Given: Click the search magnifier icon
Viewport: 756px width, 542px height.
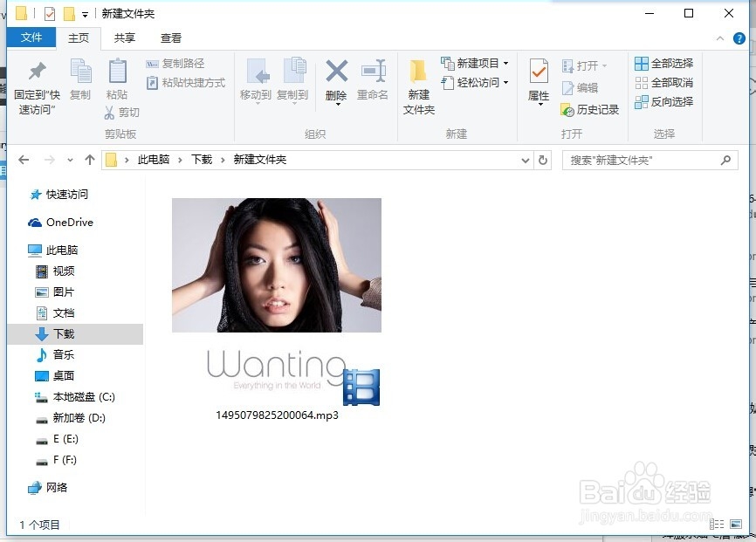Looking at the screenshot, I should 726,160.
